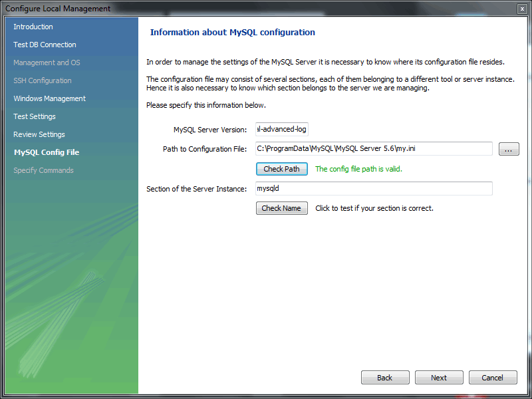Open file browser with the '...' button

[508, 150]
